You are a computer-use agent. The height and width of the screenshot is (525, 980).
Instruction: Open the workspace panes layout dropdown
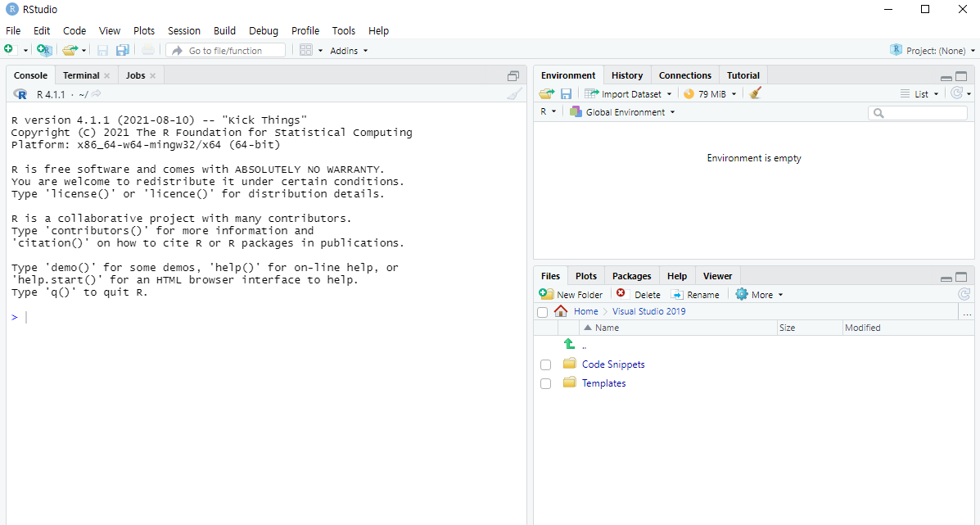tap(310, 50)
